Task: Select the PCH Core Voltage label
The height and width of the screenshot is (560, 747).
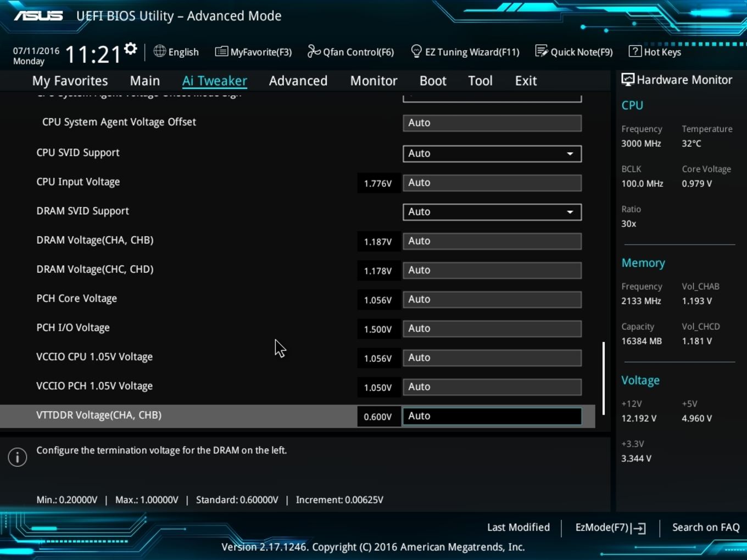Action: point(76,299)
